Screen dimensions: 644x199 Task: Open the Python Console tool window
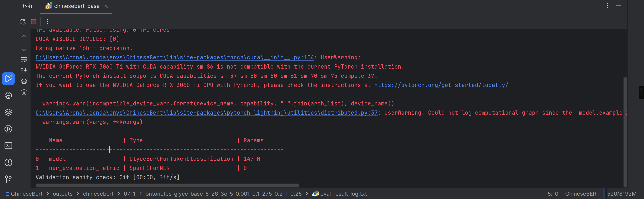[x=8, y=96]
